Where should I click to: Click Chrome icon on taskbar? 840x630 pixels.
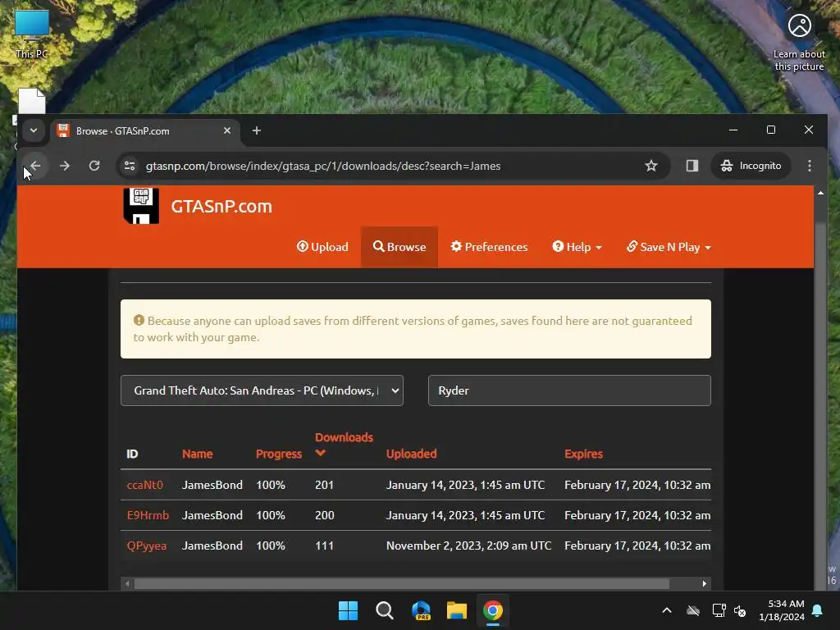click(x=493, y=610)
